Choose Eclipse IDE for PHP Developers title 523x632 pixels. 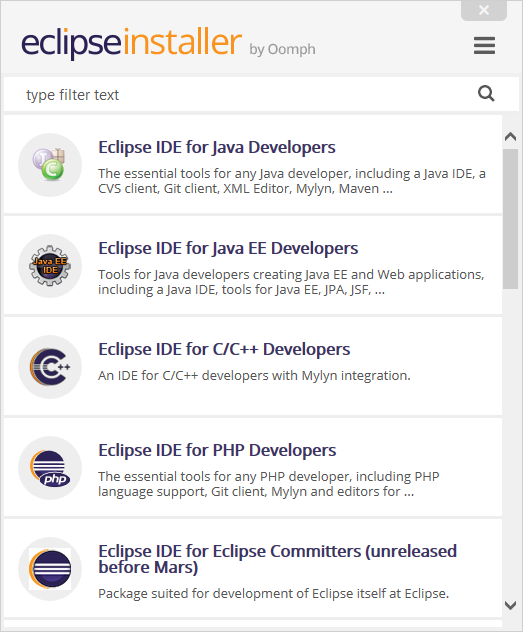click(x=217, y=450)
